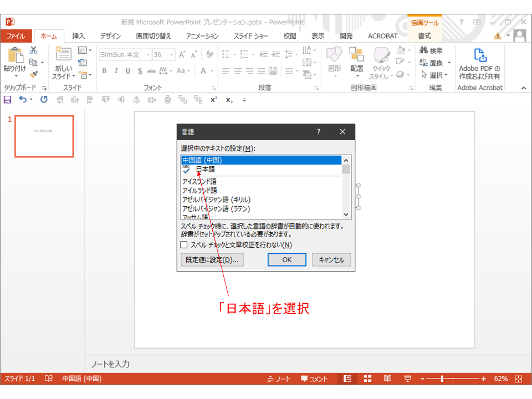The width and height of the screenshot is (532, 399).
Task: Toggle the ノート pane in status bar
Action: 279,378
